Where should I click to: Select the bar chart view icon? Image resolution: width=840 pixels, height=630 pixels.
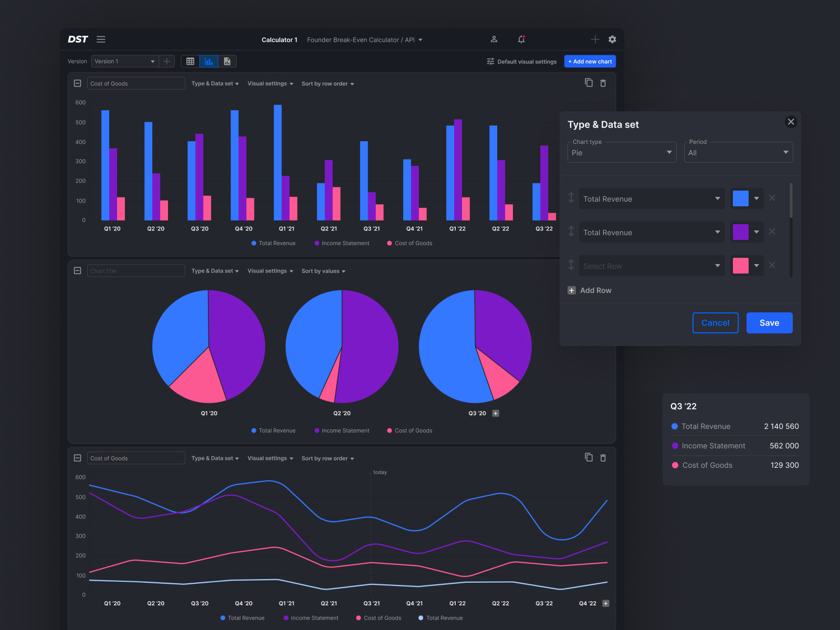(208, 61)
